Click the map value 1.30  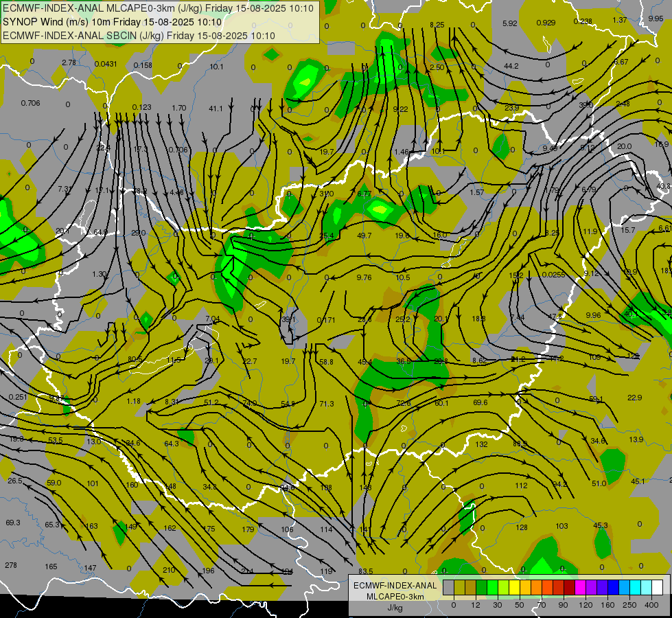[99, 273]
